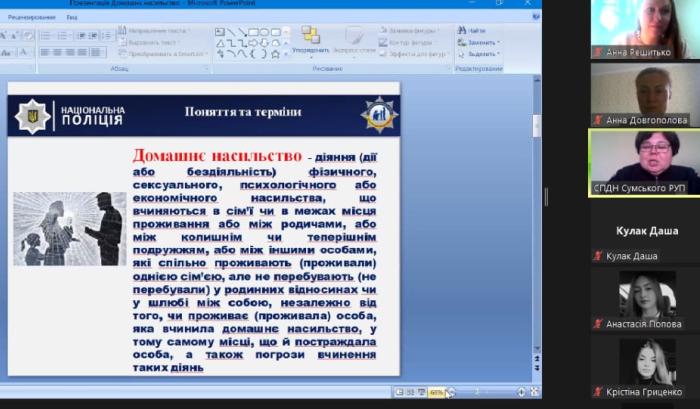This screenshot has width=700, height=409.
Task: Jump to previous slide with double arrow
Action: click(537, 359)
